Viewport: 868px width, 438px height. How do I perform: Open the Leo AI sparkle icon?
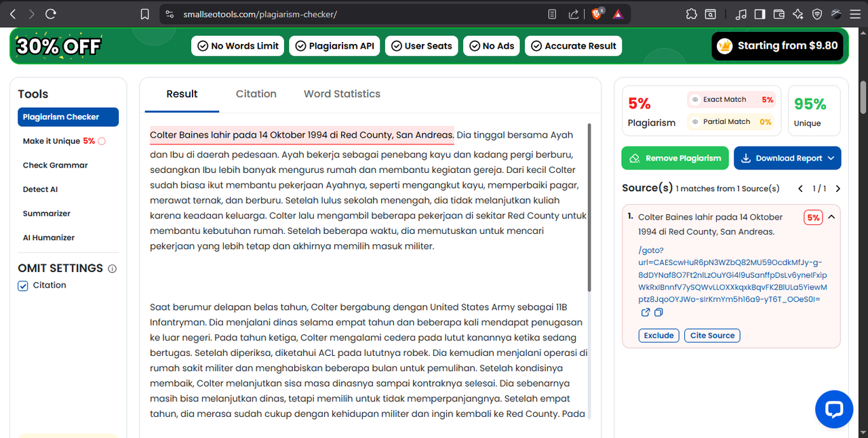coord(798,14)
